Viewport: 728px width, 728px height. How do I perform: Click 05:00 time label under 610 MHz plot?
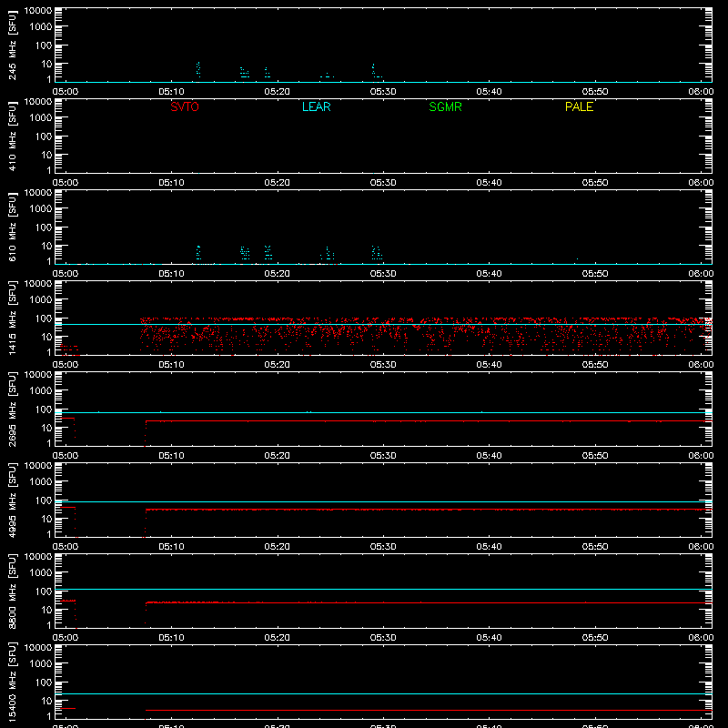point(66,274)
